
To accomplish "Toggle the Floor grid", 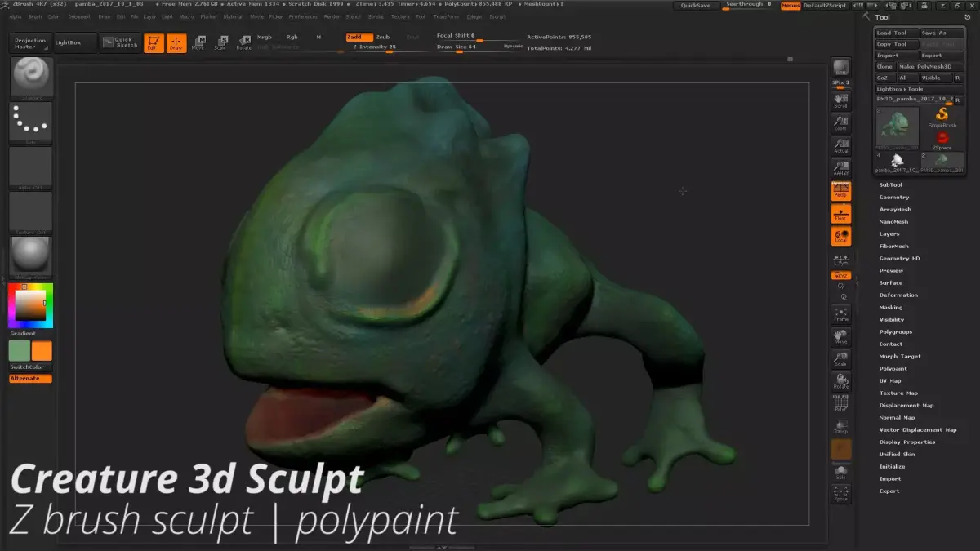I will tap(840, 214).
